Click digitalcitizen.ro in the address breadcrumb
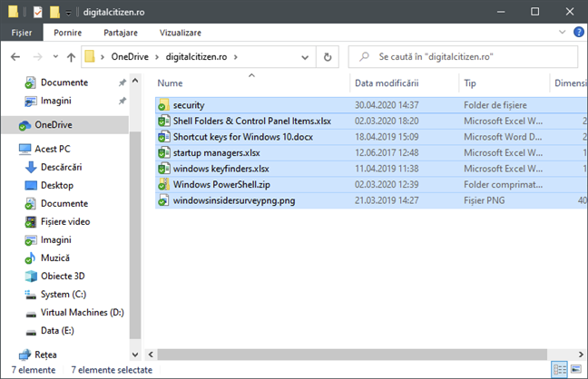 196,56
